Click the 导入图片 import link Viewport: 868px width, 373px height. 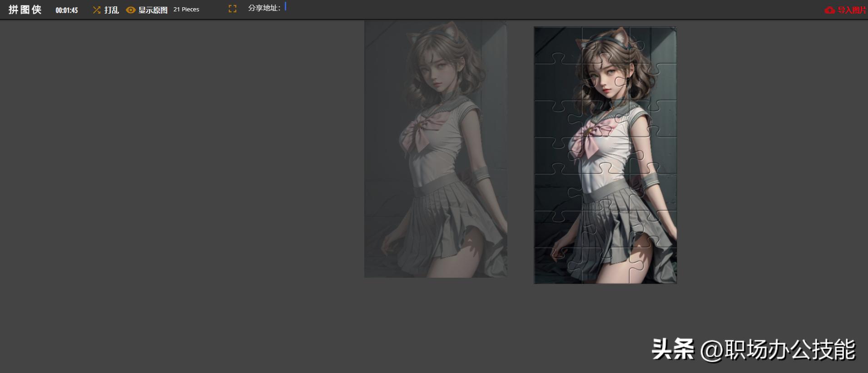coord(852,10)
